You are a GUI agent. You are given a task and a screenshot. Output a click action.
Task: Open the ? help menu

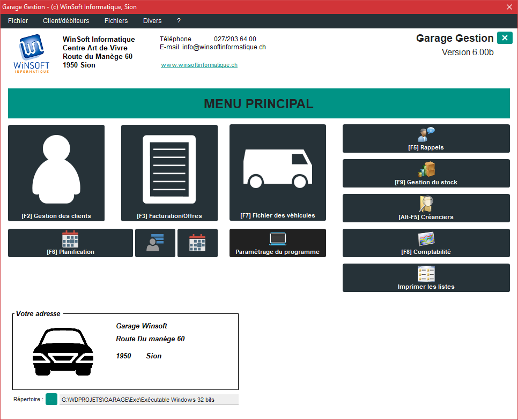[x=179, y=21]
